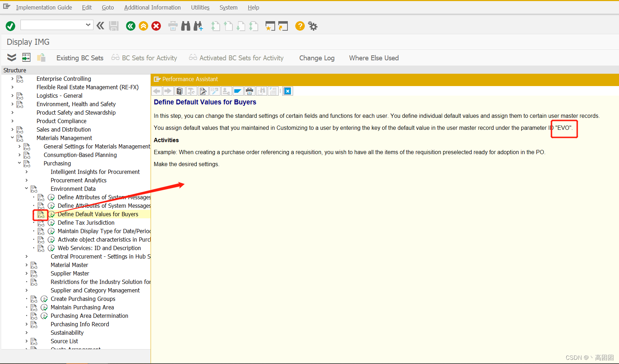The width and height of the screenshot is (619, 364).
Task: Select Sustainability tree item
Action: [x=67, y=333]
